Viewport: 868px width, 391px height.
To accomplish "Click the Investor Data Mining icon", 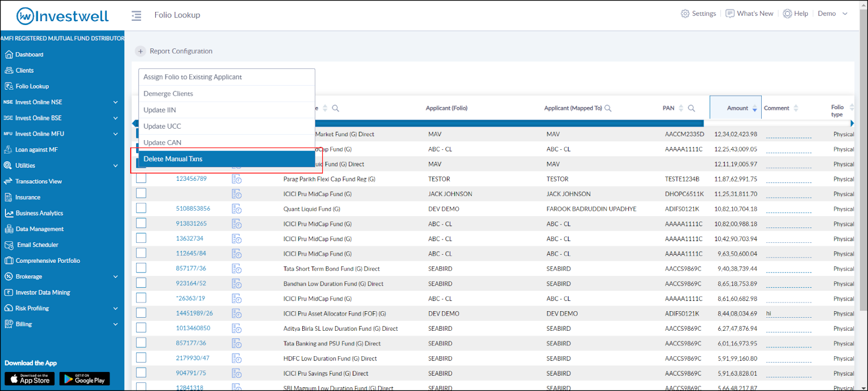I will (x=9, y=293).
